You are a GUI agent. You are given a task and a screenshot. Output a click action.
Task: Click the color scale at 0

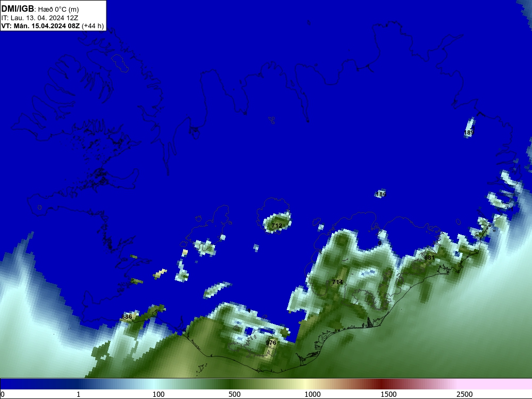point(3,394)
